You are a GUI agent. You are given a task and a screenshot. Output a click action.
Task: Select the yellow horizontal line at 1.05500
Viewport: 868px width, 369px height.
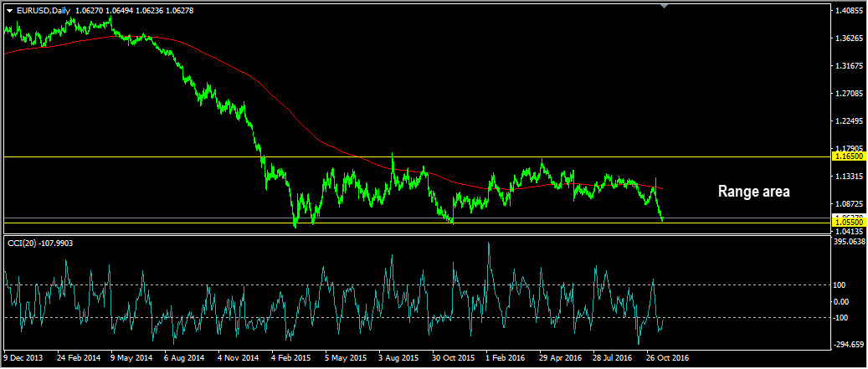(416, 223)
